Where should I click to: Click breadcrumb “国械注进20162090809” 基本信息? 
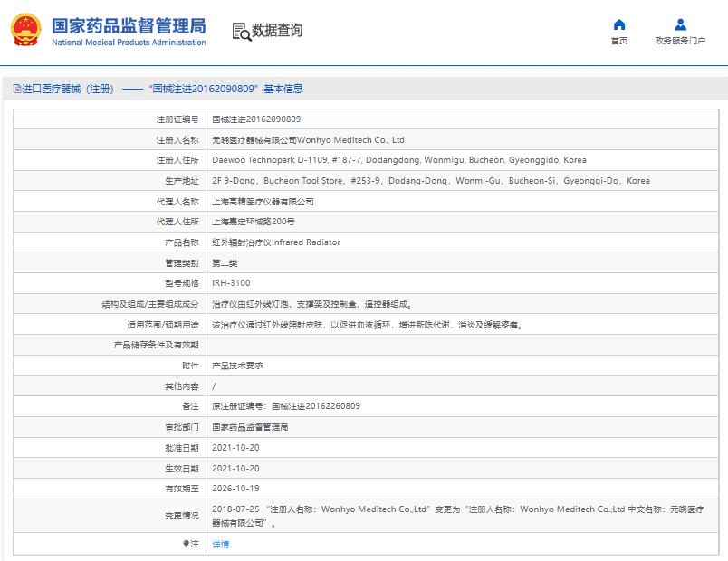tap(225, 89)
